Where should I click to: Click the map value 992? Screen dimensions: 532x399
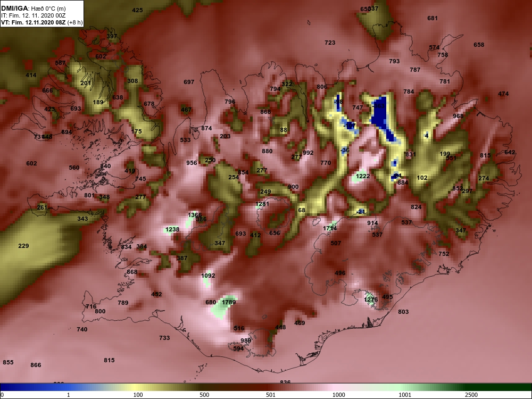(308, 153)
